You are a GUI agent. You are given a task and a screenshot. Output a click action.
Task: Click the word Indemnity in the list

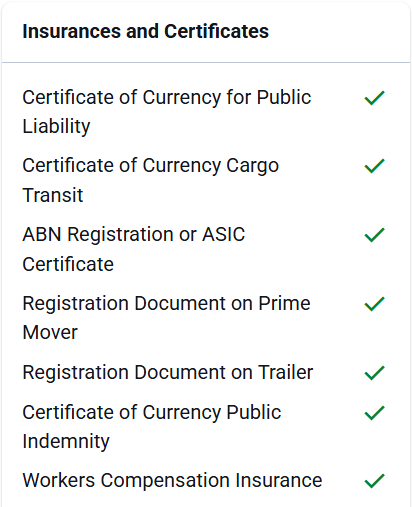(66, 442)
